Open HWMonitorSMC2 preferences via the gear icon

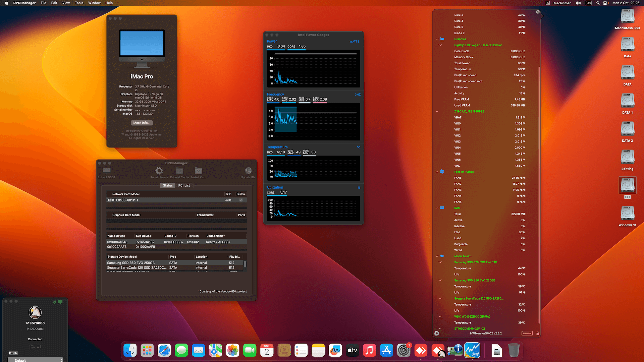tap(437, 334)
